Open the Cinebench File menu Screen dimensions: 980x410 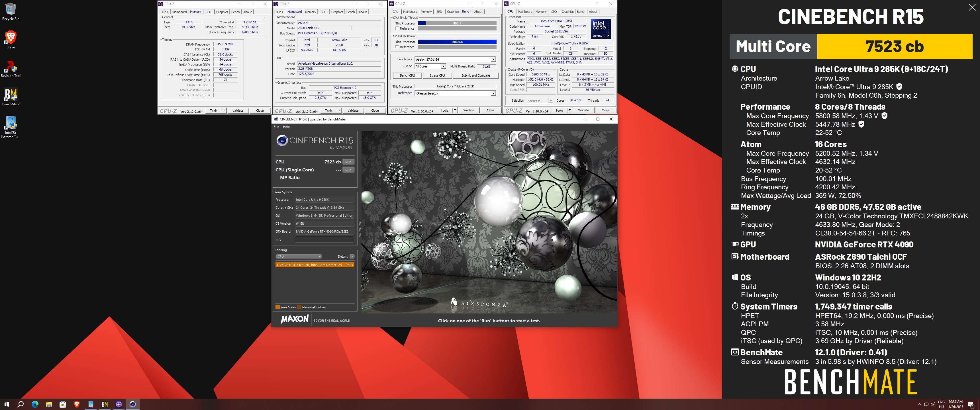276,127
